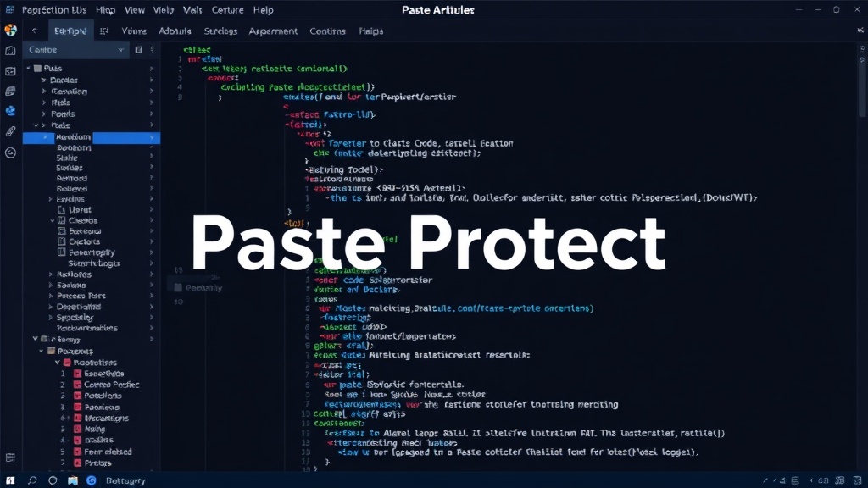Image resolution: width=868 pixels, height=488 pixels.
Task: Click the red icon beside the Potstlons item
Action: 77,396
